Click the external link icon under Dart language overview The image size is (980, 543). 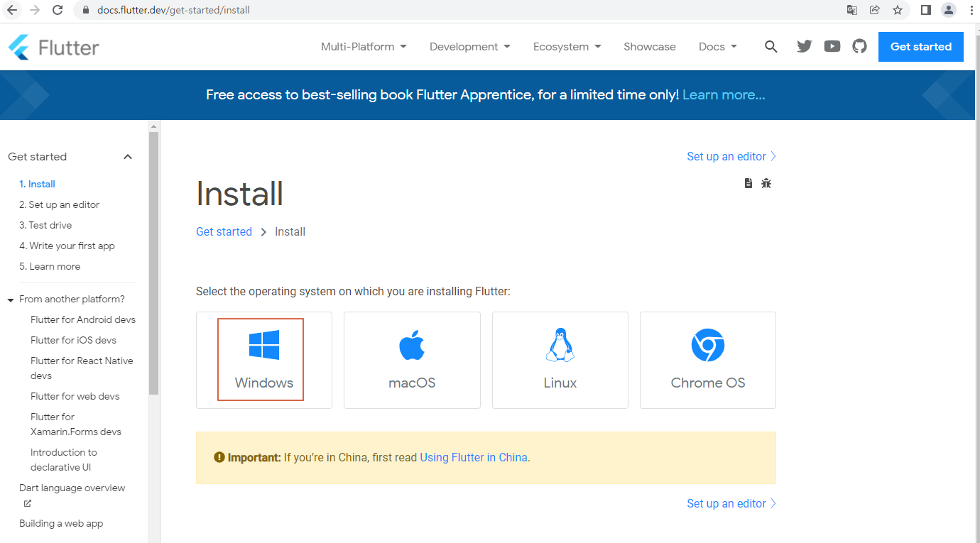[x=28, y=503]
